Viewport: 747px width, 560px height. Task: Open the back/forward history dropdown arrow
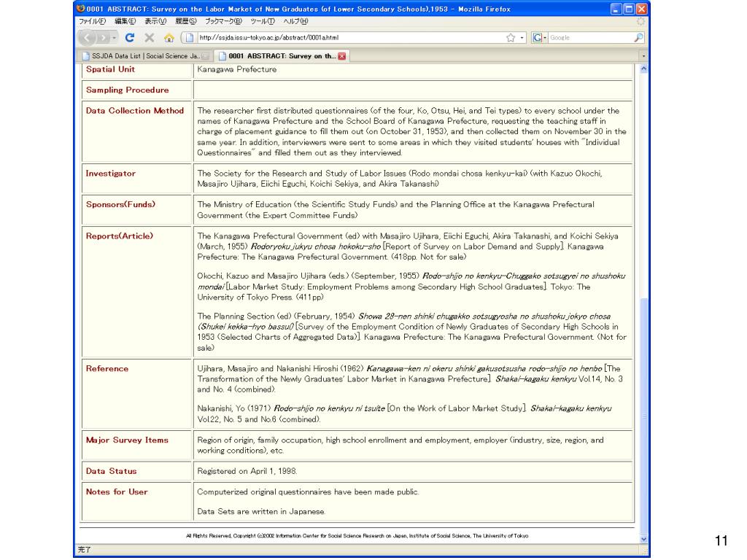(x=115, y=38)
